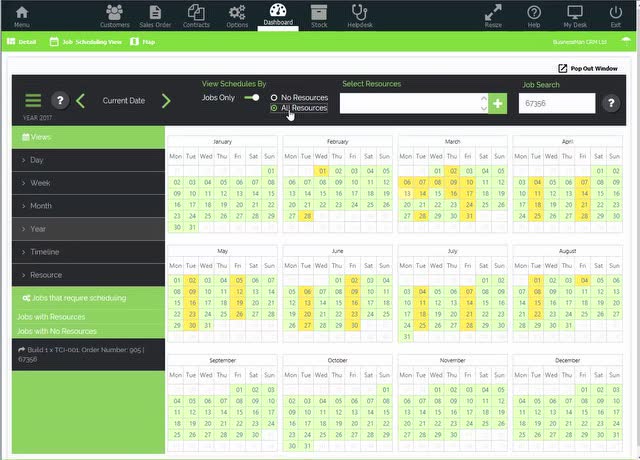Expand the Week view option
This screenshot has height=460, width=640.
(88, 183)
